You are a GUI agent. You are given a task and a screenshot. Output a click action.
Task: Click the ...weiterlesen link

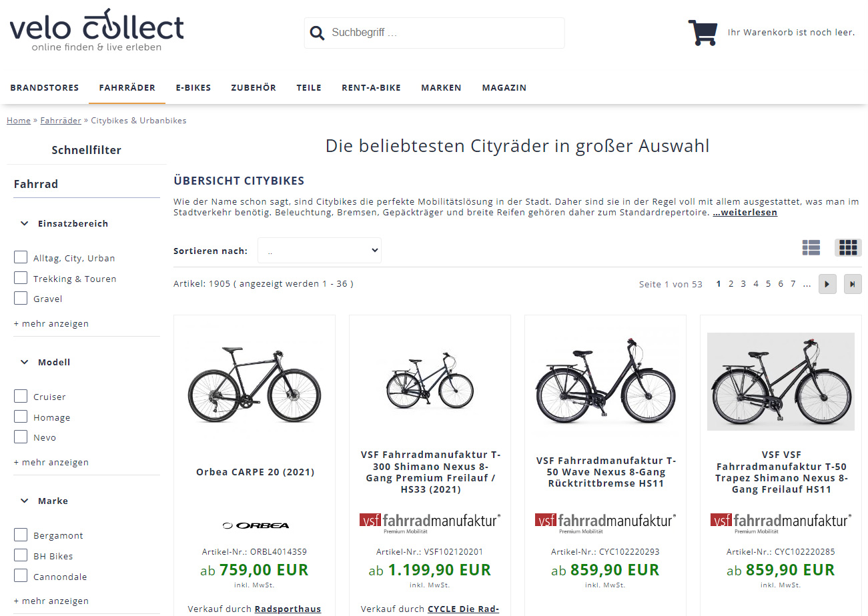click(745, 213)
